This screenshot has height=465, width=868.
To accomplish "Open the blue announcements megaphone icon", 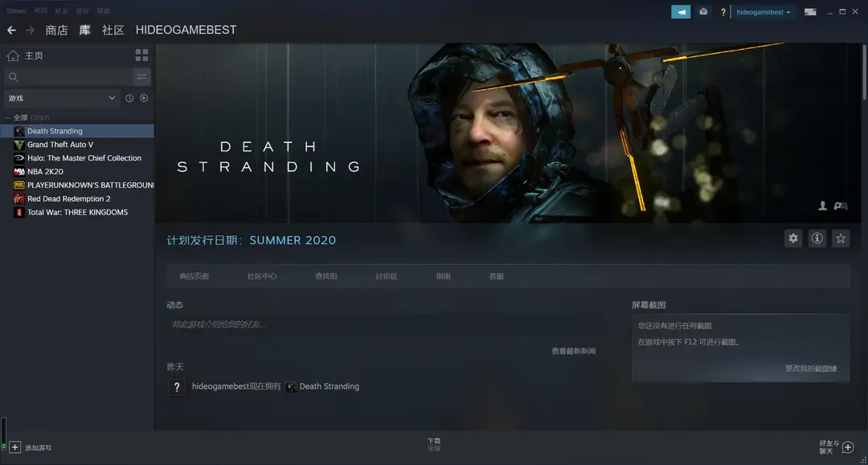I will coord(681,11).
